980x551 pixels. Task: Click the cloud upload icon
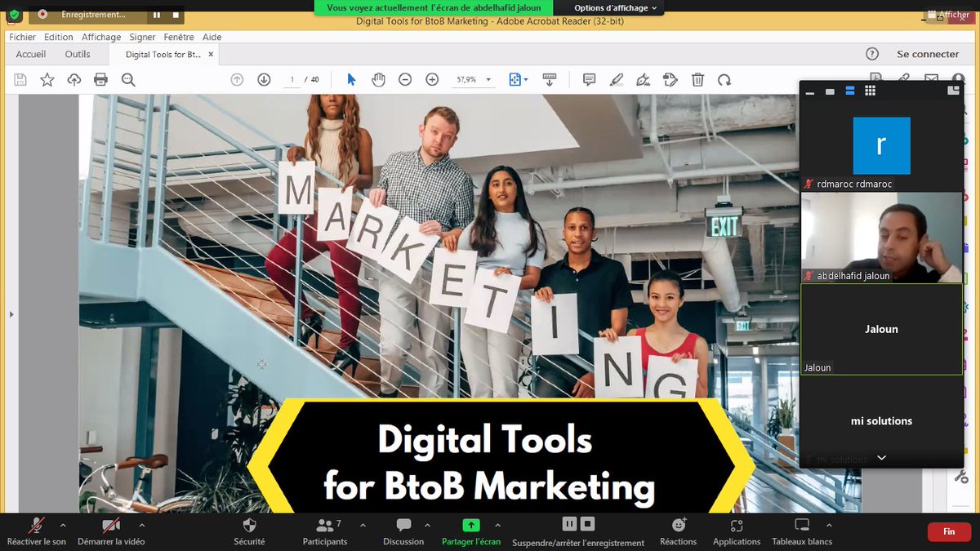(x=74, y=79)
